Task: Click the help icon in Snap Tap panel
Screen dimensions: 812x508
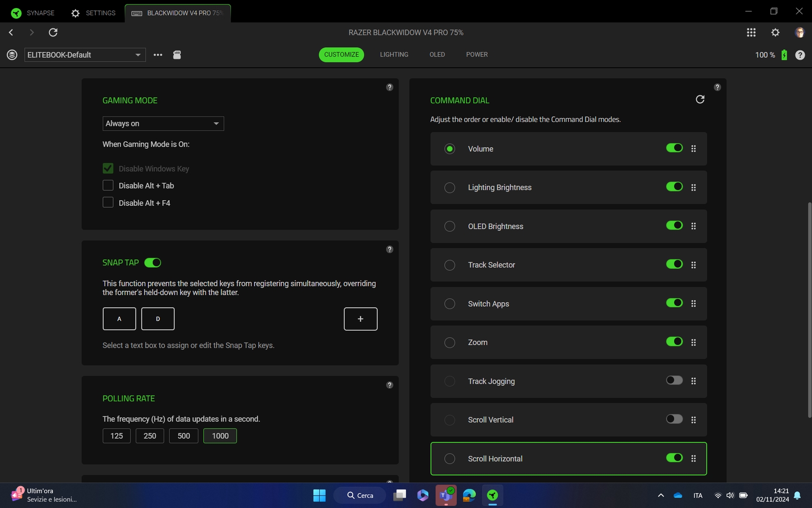Action: pos(389,249)
